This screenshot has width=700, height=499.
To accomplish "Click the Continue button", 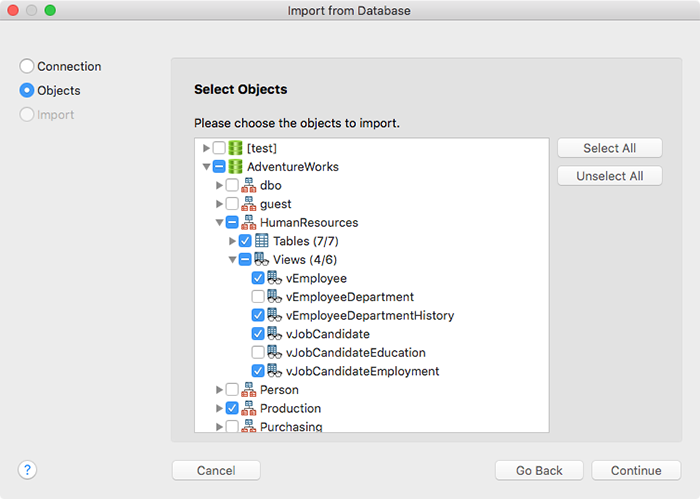I will tap(636, 470).
